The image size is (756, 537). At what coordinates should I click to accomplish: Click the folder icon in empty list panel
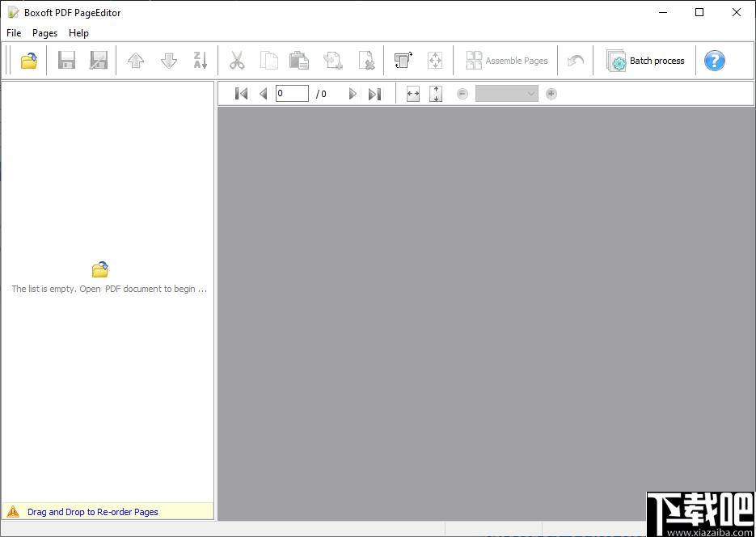100,269
